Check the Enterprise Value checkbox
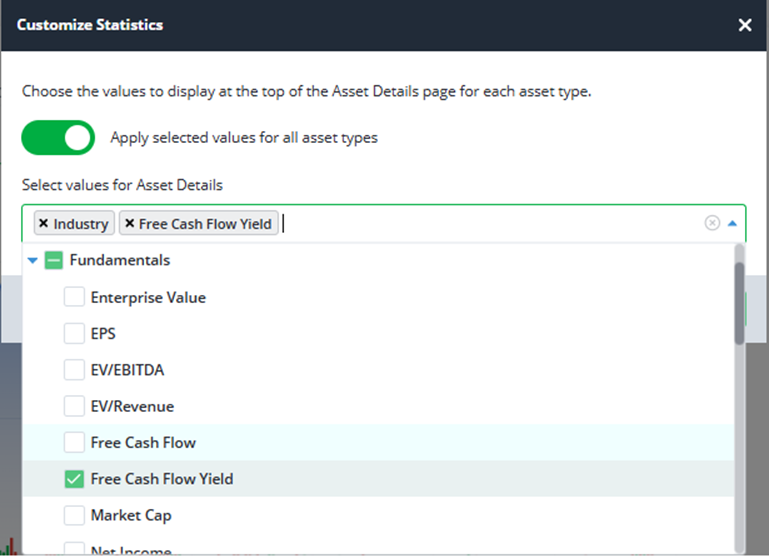 [74, 297]
